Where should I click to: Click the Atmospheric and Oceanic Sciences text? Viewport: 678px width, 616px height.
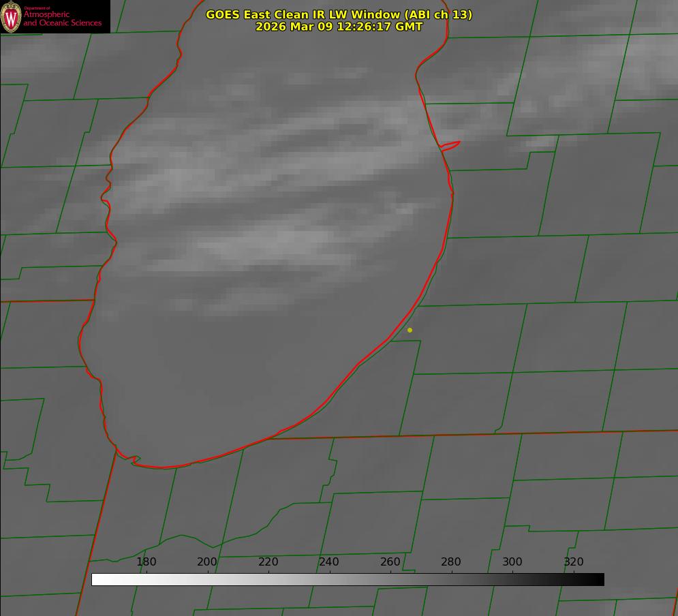62,18
